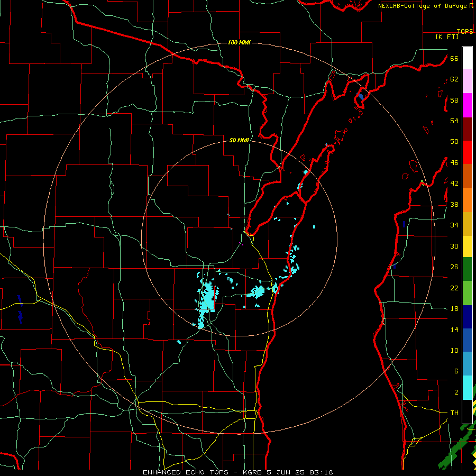Click the 50 NMI range ring label
The image size is (476, 476).
pyautogui.click(x=239, y=140)
